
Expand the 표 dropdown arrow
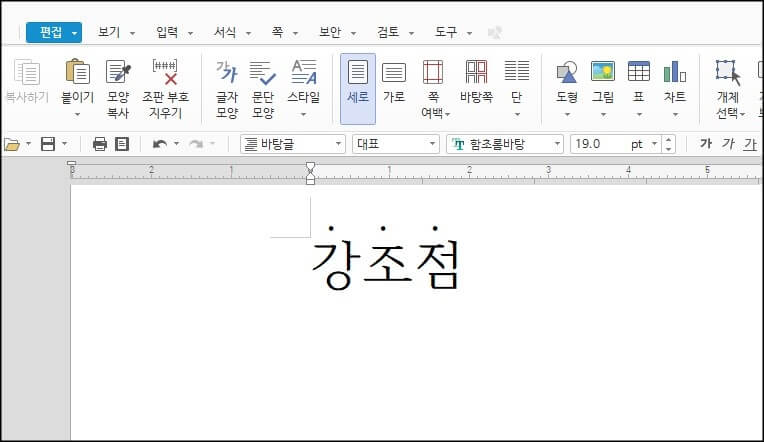(639, 115)
